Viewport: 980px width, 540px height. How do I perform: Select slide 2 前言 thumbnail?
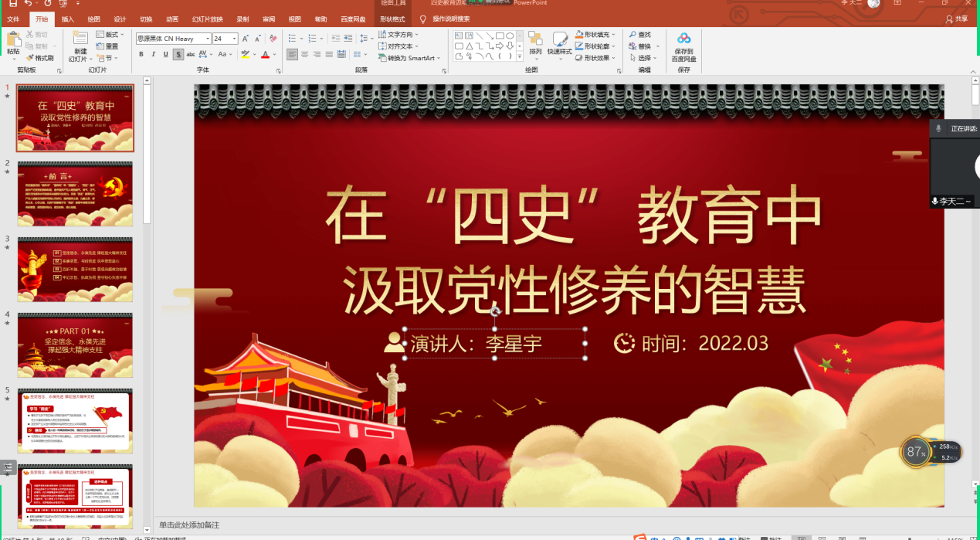click(75, 193)
